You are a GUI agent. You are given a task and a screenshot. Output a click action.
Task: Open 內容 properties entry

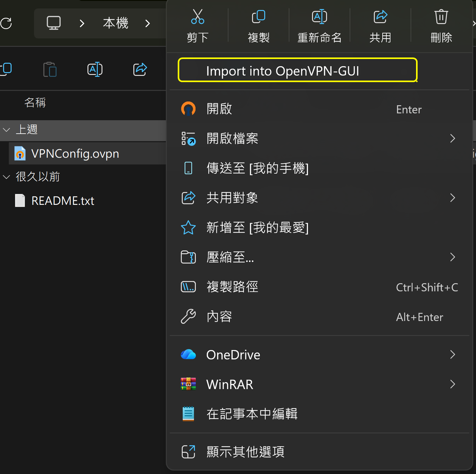click(x=319, y=317)
